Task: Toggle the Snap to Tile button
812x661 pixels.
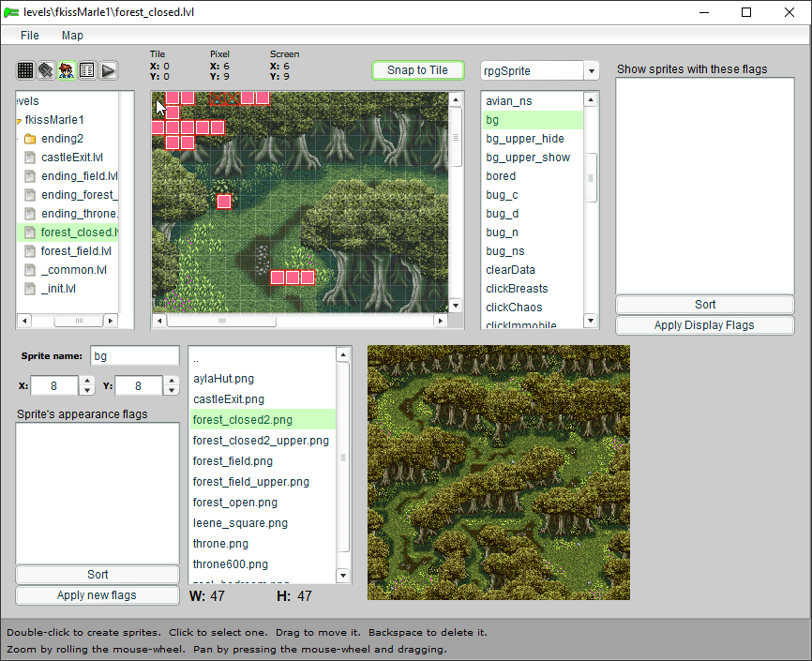Action: (x=417, y=70)
